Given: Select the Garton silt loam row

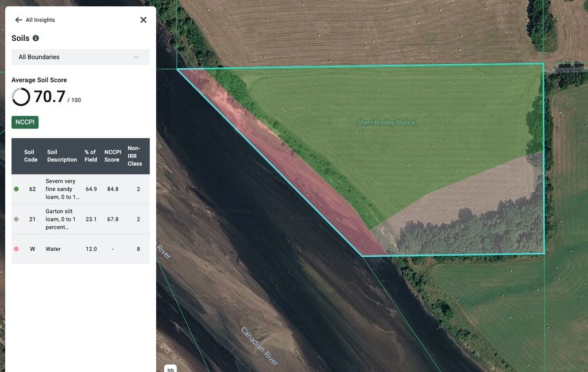Looking at the screenshot, I should point(80,219).
